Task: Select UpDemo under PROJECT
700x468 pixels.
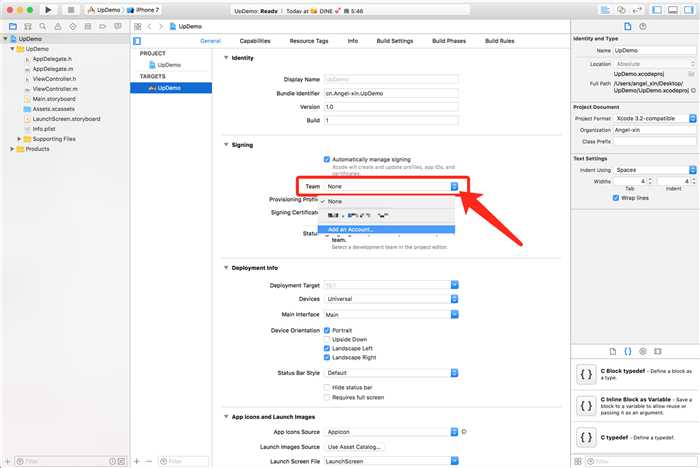Action: (171, 65)
